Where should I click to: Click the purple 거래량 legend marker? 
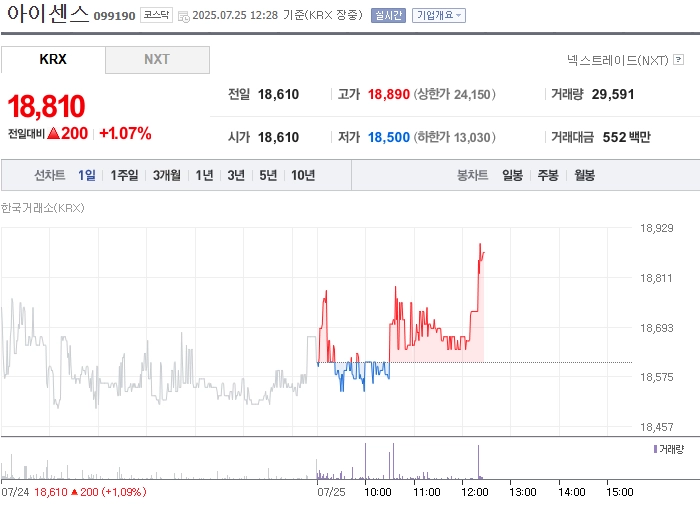click(655, 449)
